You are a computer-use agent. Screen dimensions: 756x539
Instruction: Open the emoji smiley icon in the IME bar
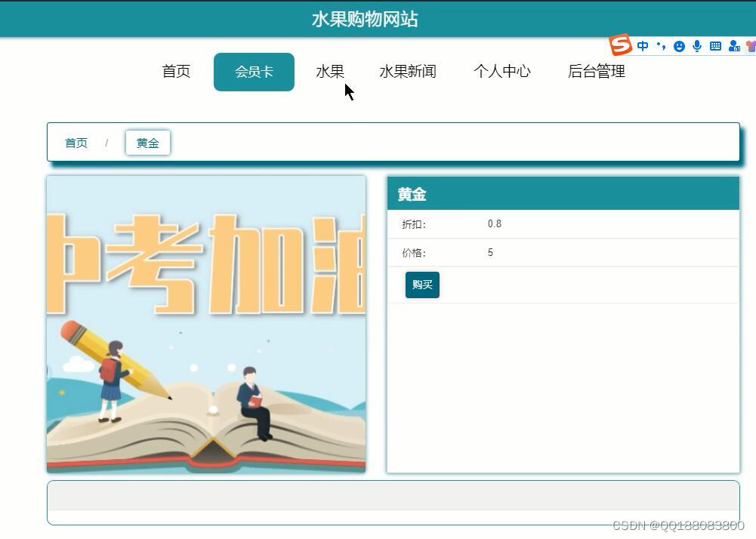click(x=679, y=46)
